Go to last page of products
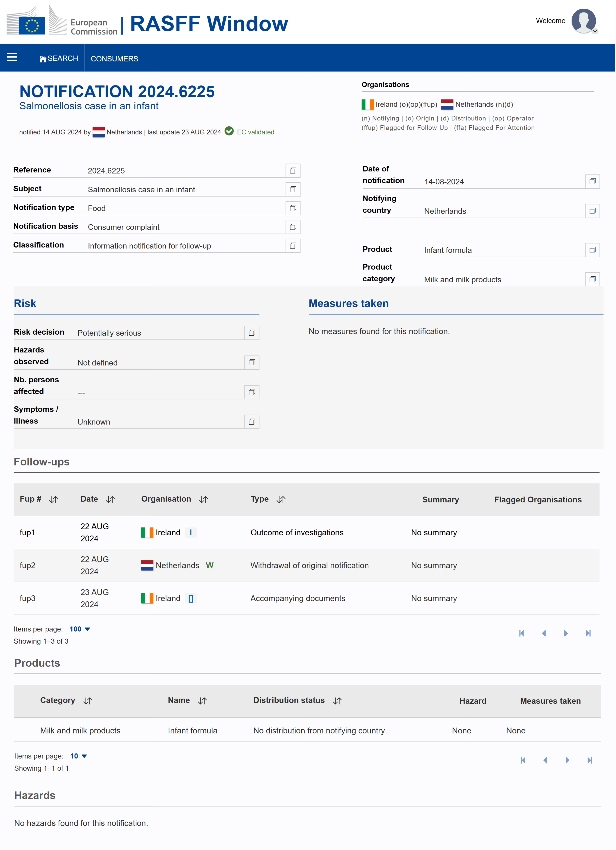Screen dimensions: 616x850 pos(590,760)
